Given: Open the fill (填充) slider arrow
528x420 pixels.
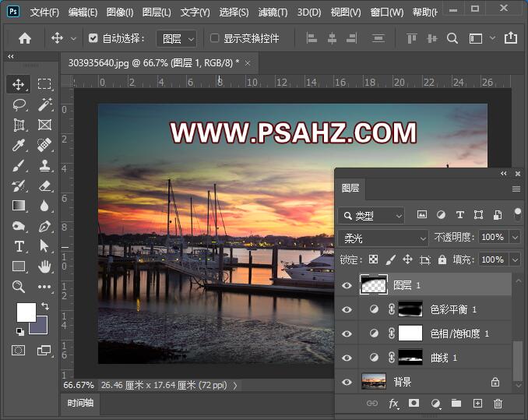Looking at the screenshot, I should coord(516,259).
